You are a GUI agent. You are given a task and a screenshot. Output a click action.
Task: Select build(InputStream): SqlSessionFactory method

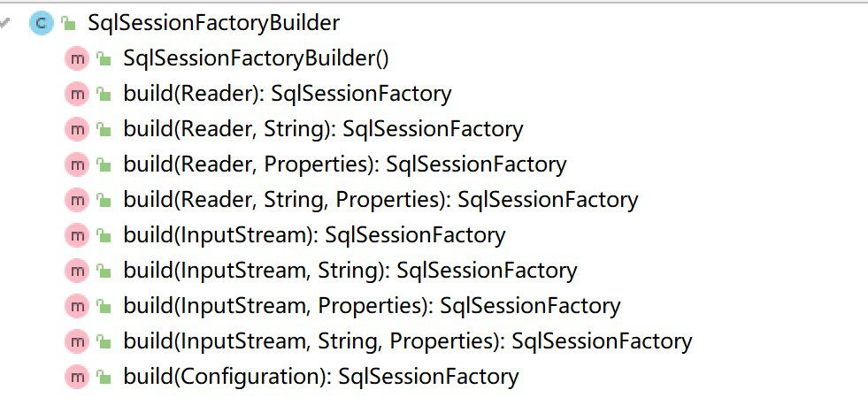click(x=314, y=236)
